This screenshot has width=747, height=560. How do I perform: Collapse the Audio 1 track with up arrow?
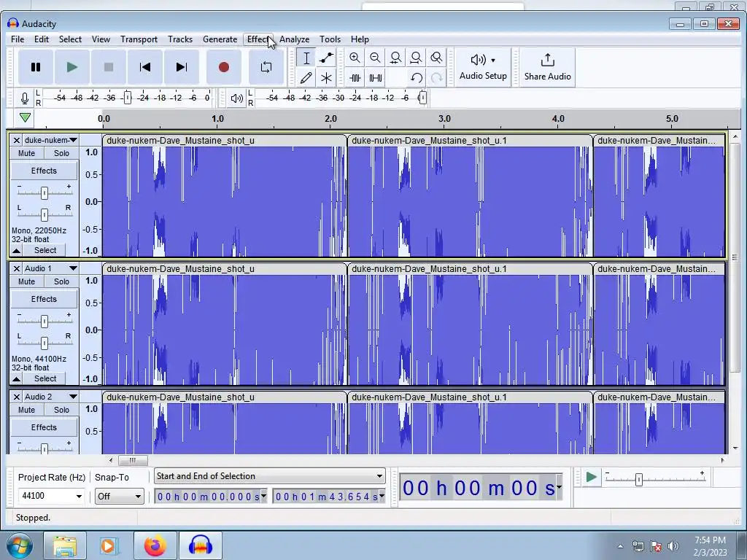coord(16,379)
